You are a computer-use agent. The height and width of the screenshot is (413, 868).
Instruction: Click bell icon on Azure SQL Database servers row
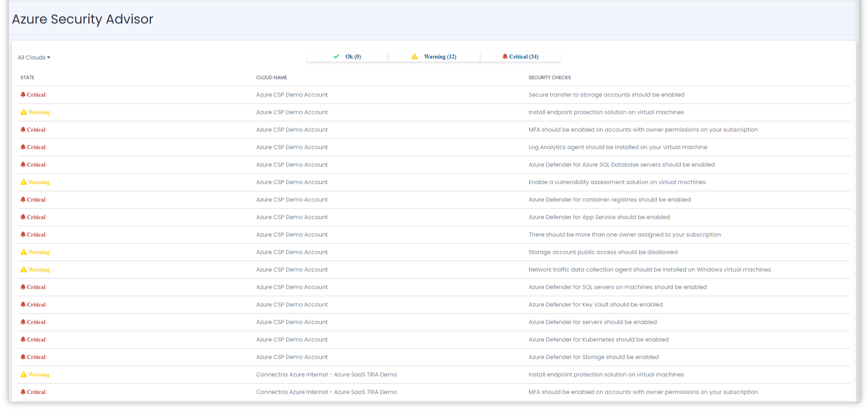click(23, 165)
